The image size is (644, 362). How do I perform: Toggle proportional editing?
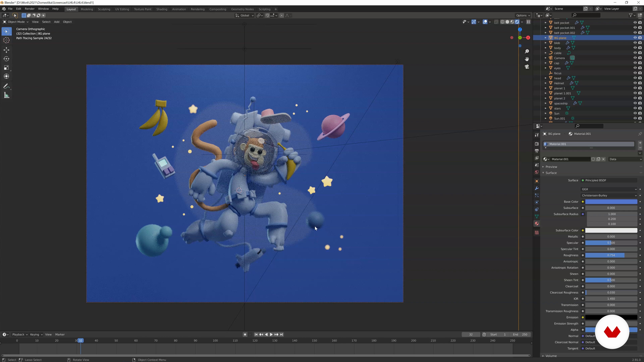(282, 15)
